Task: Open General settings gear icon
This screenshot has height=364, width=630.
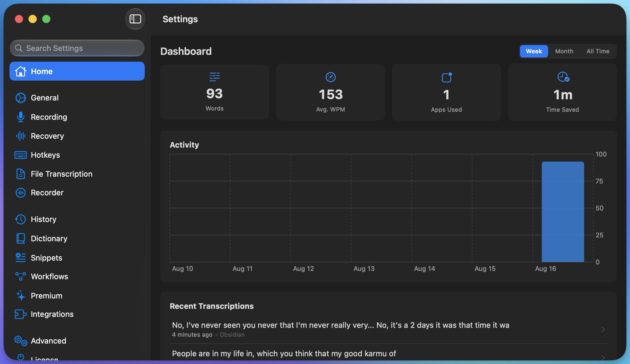Action: tap(20, 98)
